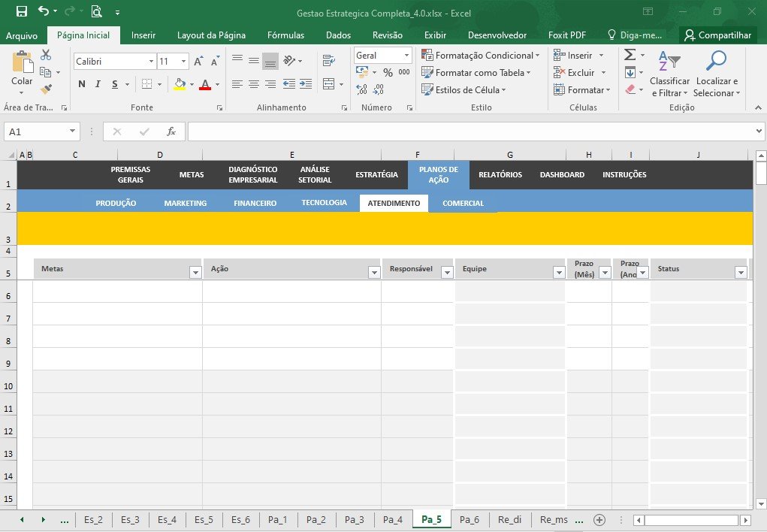Open Classificar e Filtrar options

click(669, 74)
